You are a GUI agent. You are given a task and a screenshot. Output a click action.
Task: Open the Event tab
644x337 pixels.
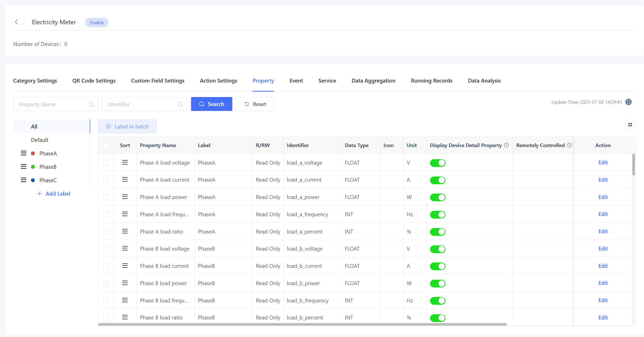click(296, 81)
